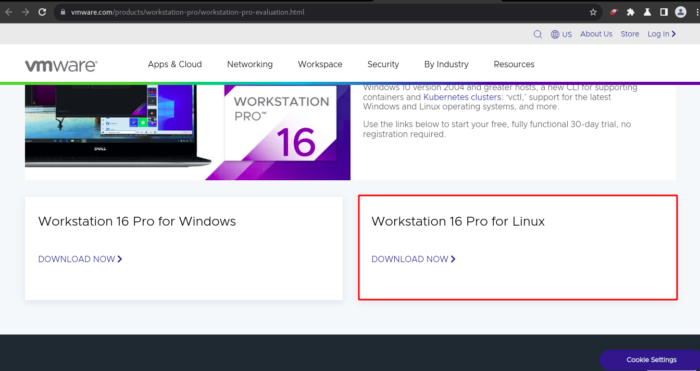Open the Chrome three-dot menu
This screenshot has width=700, height=371.
pos(696,12)
